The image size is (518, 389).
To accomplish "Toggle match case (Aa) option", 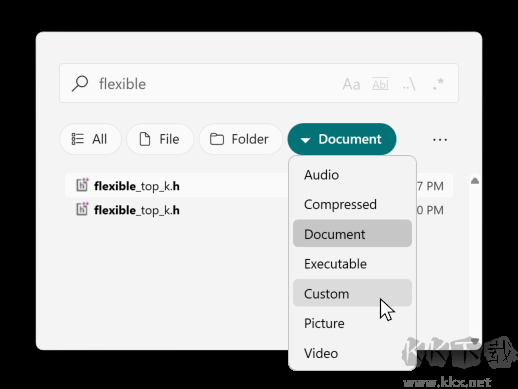I will coord(351,84).
